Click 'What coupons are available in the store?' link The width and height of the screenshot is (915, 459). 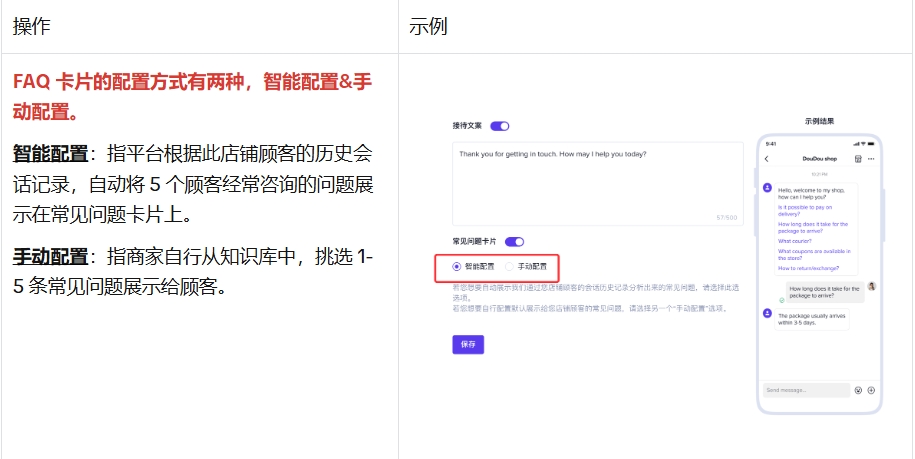[814, 254]
